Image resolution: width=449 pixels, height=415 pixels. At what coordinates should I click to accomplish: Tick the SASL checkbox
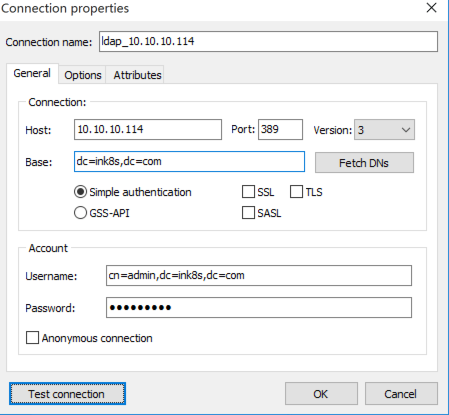[248, 213]
